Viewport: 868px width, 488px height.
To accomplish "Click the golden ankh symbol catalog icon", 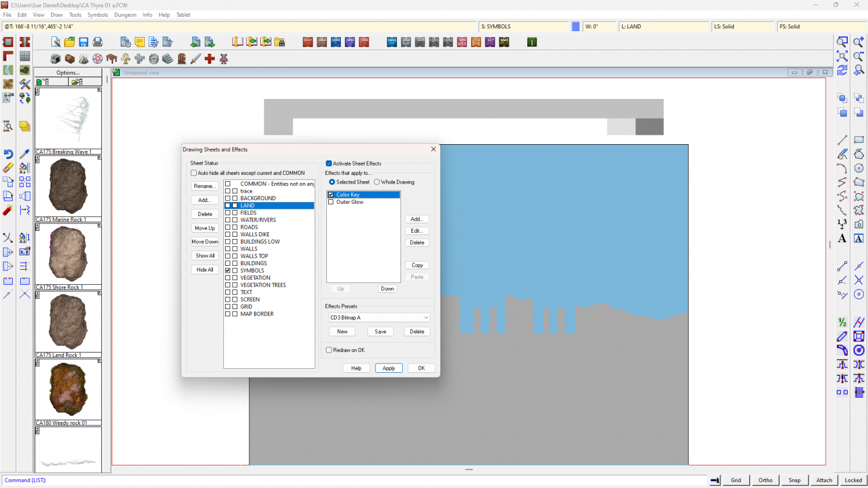I will pyautogui.click(x=126, y=59).
